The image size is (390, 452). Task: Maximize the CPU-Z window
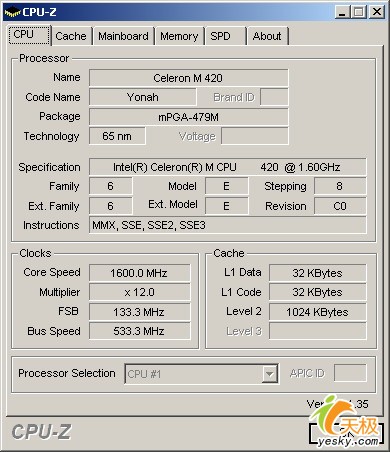pyautogui.click(x=359, y=12)
